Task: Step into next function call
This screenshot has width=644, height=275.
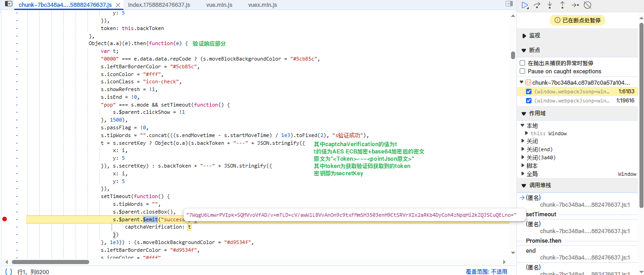Action: pyautogui.click(x=550, y=5)
